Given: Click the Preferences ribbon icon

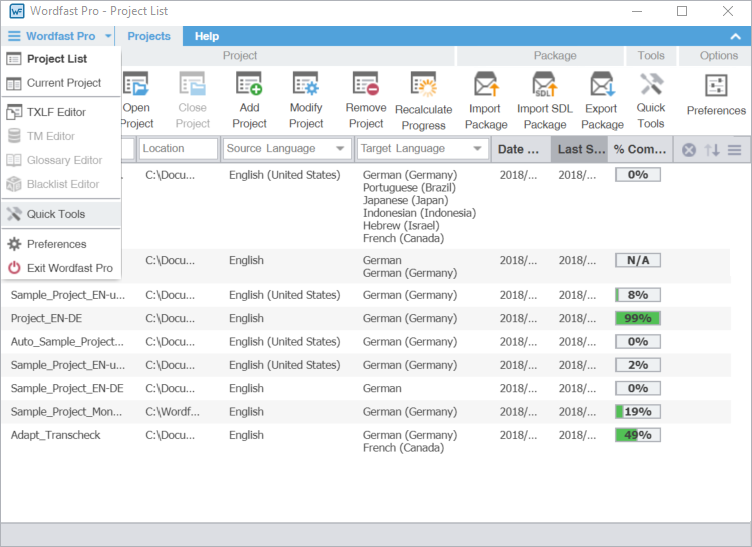Looking at the screenshot, I should (x=717, y=86).
